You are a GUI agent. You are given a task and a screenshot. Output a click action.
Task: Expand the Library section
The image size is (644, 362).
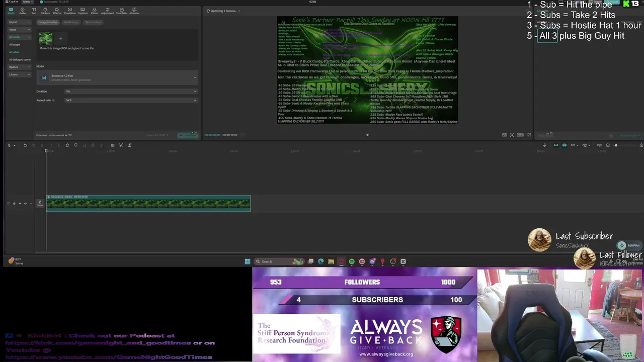pos(19,74)
